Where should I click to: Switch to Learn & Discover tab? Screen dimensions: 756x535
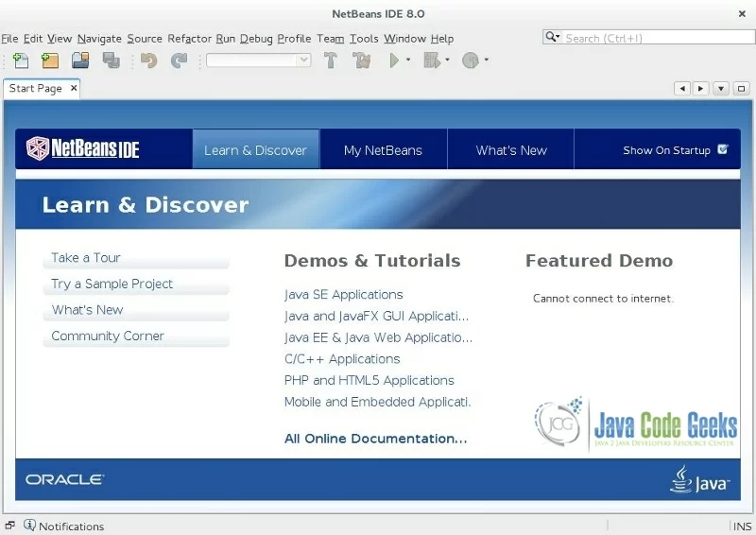pos(255,149)
